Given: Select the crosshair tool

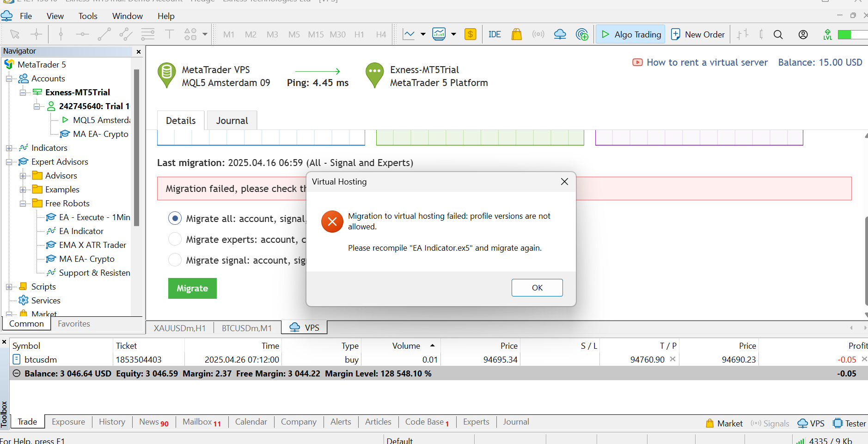Looking at the screenshot, I should point(36,34).
